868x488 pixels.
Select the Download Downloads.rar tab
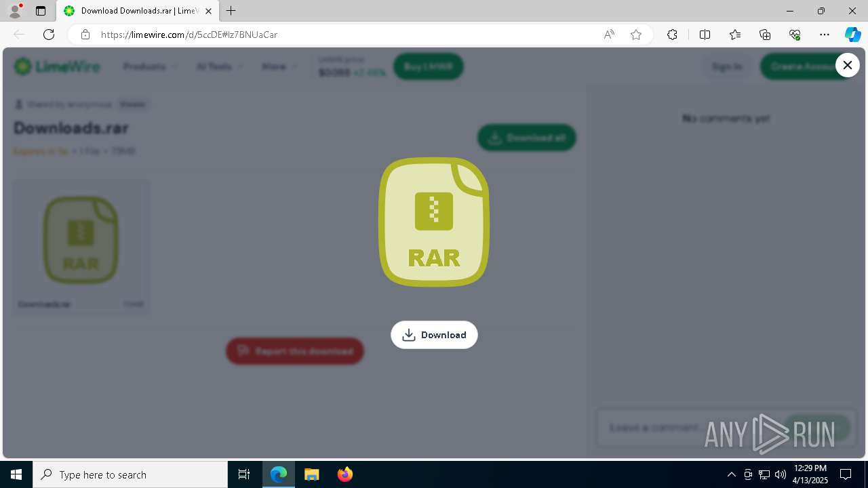[x=136, y=11]
